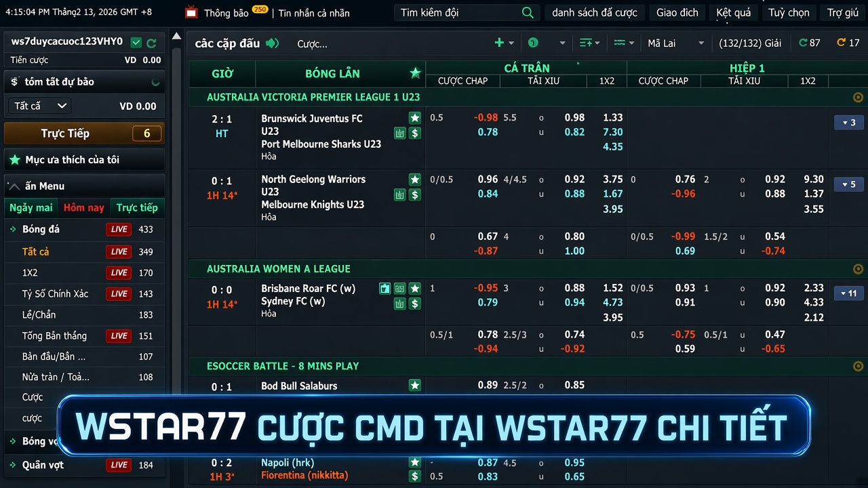Click the refresh icon beside the username

click(152, 43)
